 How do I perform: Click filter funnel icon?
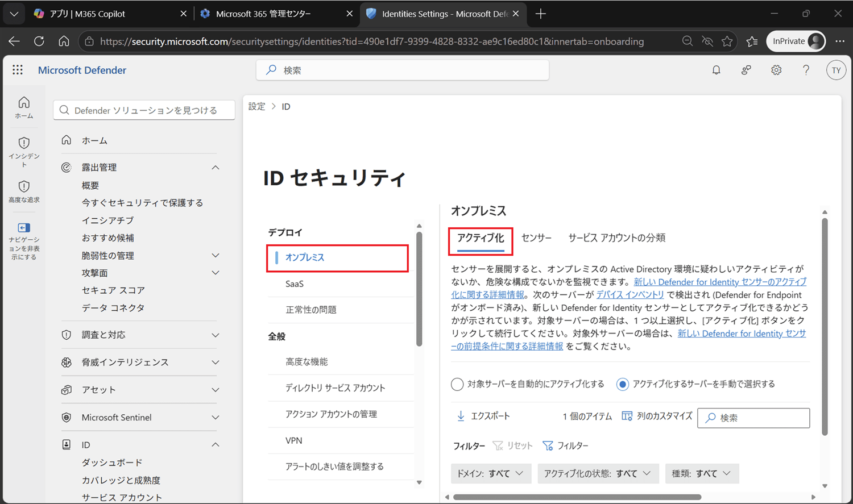click(548, 445)
